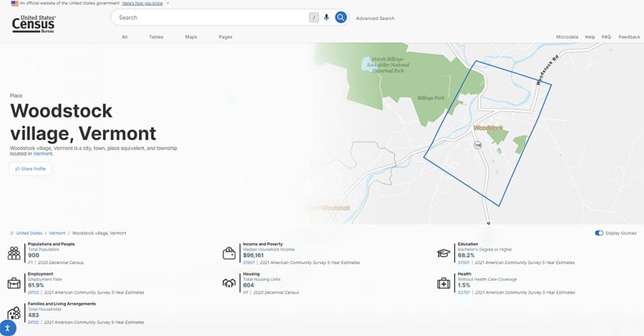Go to Vermont breadcrumb link
The image size is (644, 336).
(x=57, y=233)
